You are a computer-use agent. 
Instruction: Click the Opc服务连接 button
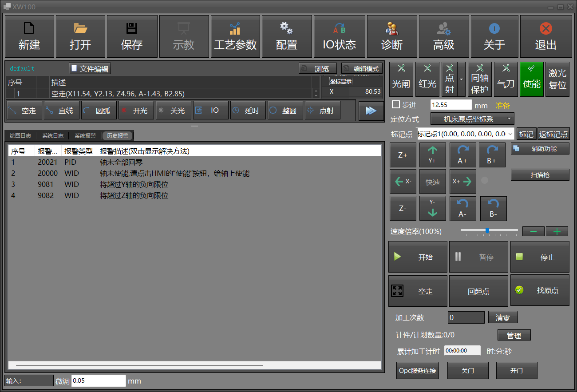pos(417,371)
